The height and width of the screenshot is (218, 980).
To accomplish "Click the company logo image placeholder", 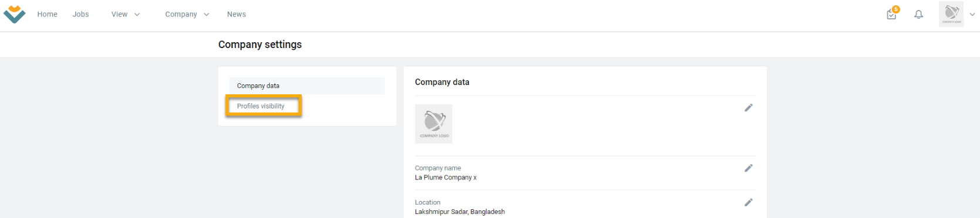I will tap(434, 124).
